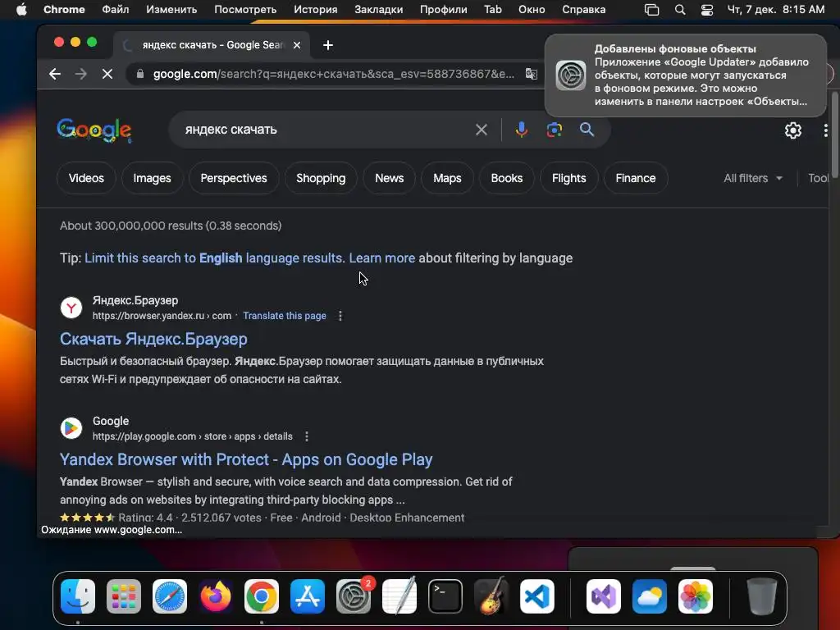
Task: Open Google quick settings gear
Action: pos(793,130)
